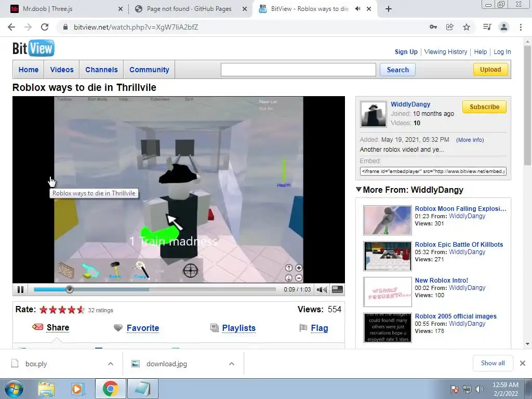Reload the current page

[x=45, y=27]
